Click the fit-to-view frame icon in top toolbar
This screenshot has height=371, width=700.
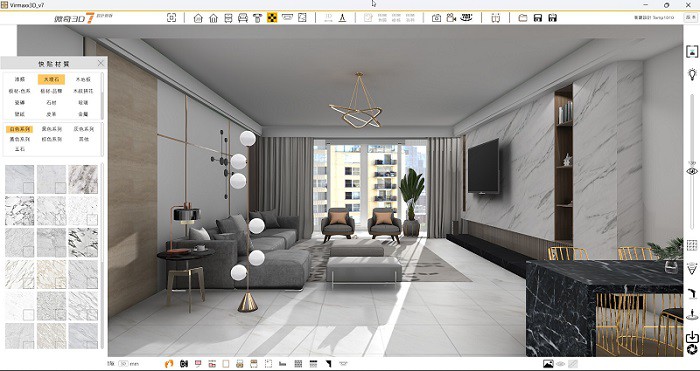171,17
